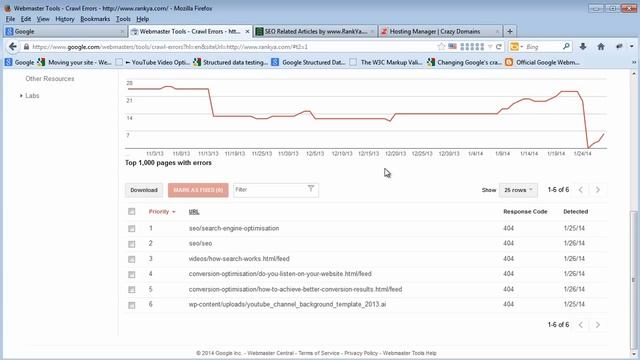This screenshot has width=640, height=360.
Task: Go to the Firefox home page icon
Action: click(x=601, y=47)
